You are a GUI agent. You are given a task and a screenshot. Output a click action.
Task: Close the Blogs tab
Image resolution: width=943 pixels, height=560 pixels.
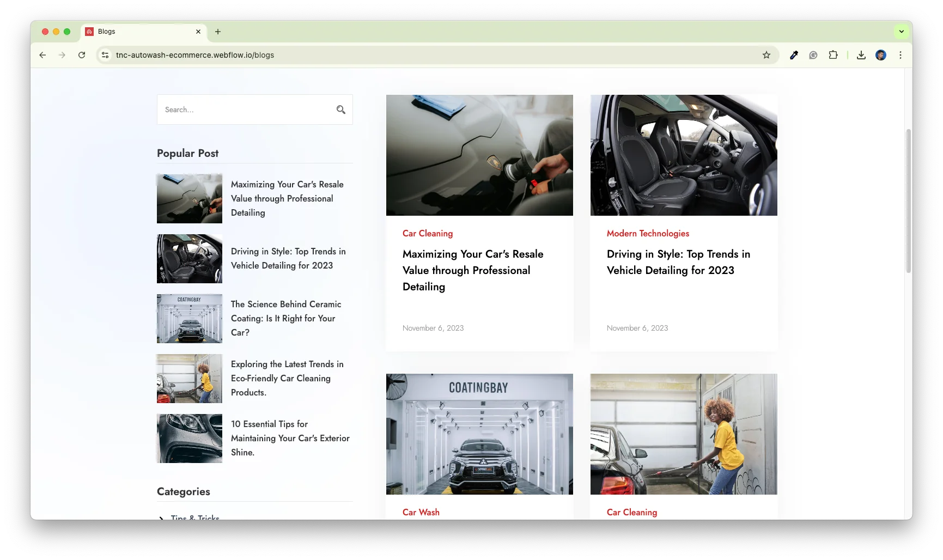pos(198,32)
